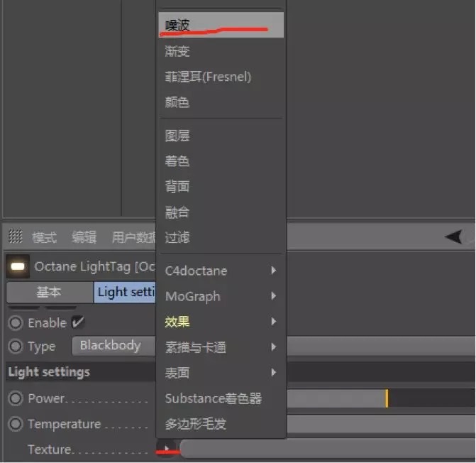Image resolution: width=476 pixels, height=463 pixels.
Task: Click the Texture shader arrow button
Action: tap(167, 449)
